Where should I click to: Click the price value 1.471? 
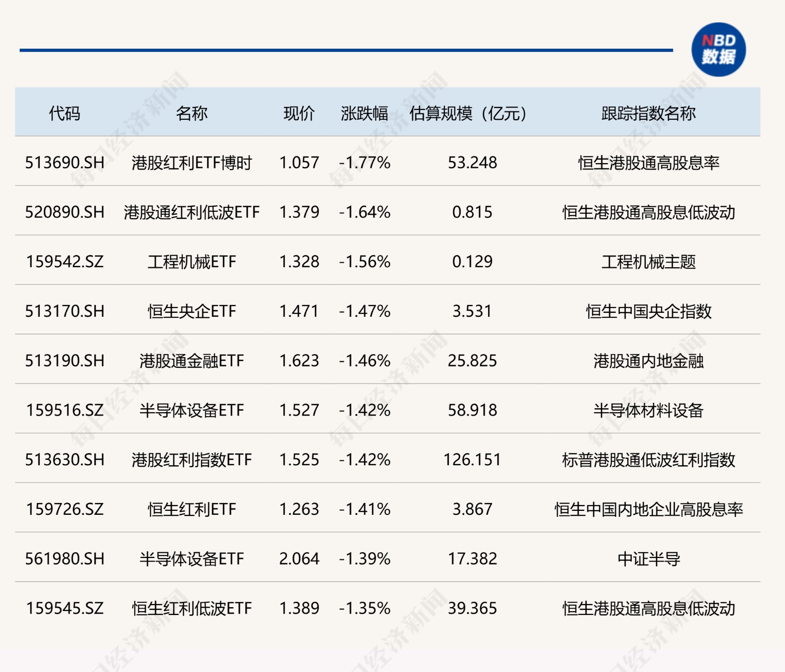tap(299, 311)
